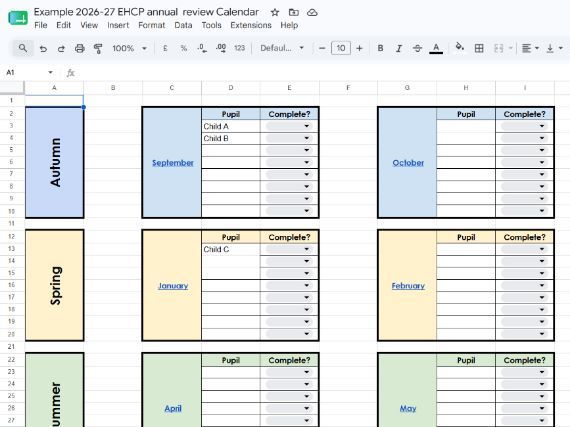This screenshot has width=570, height=427.
Task: Select the Child C cell
Action: coord(231,249)
